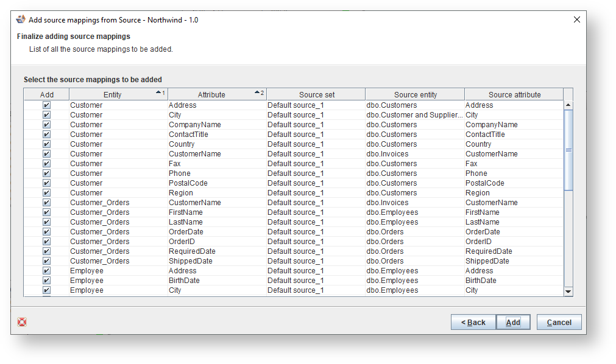Toggle the checkbox for Customer Fax row

click(x=46, y=163)
